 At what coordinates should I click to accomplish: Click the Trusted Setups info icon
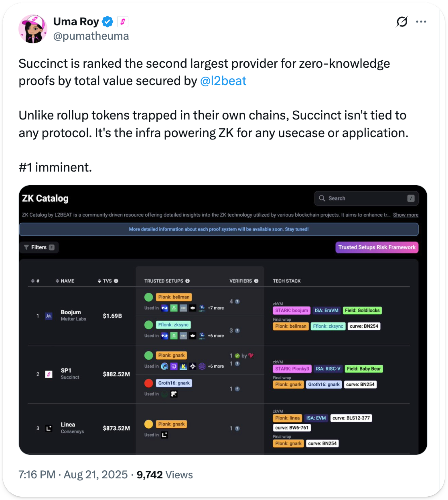pos(187,281)
